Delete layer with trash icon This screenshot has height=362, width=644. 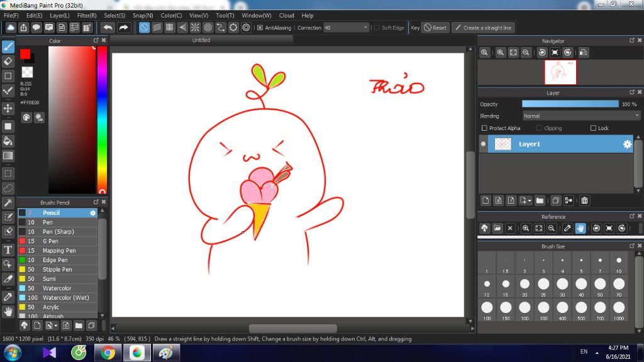(x=584, y=200)
